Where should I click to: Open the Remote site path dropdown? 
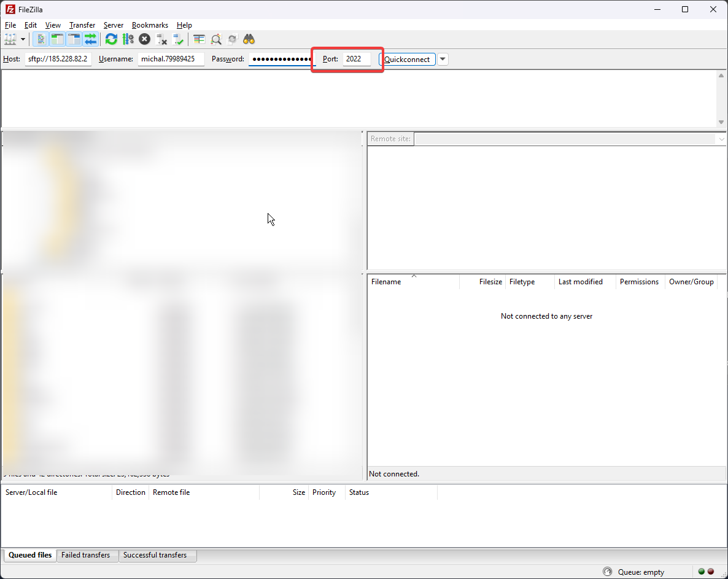pyautogui.click(x=721, y=139)
